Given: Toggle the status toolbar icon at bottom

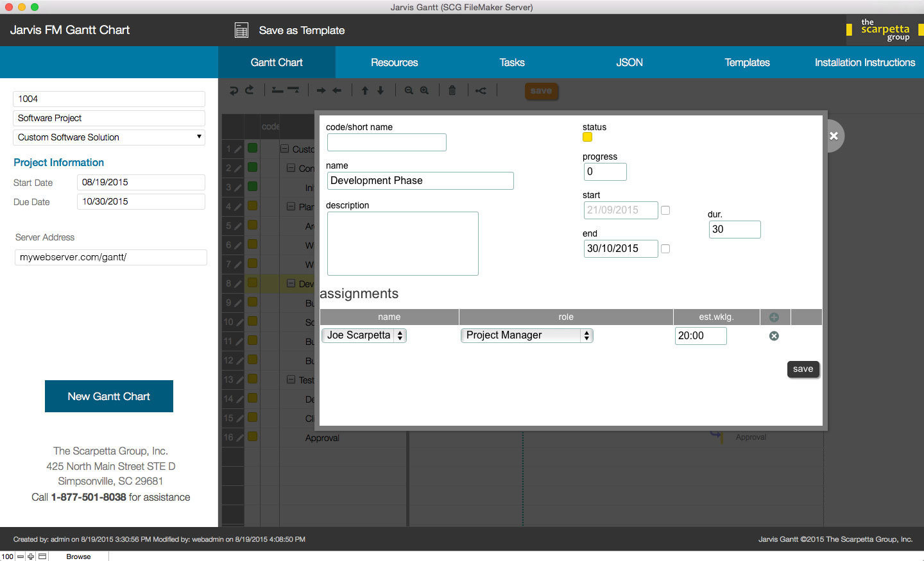Looking at the screenshot, I should pos(42,557).
